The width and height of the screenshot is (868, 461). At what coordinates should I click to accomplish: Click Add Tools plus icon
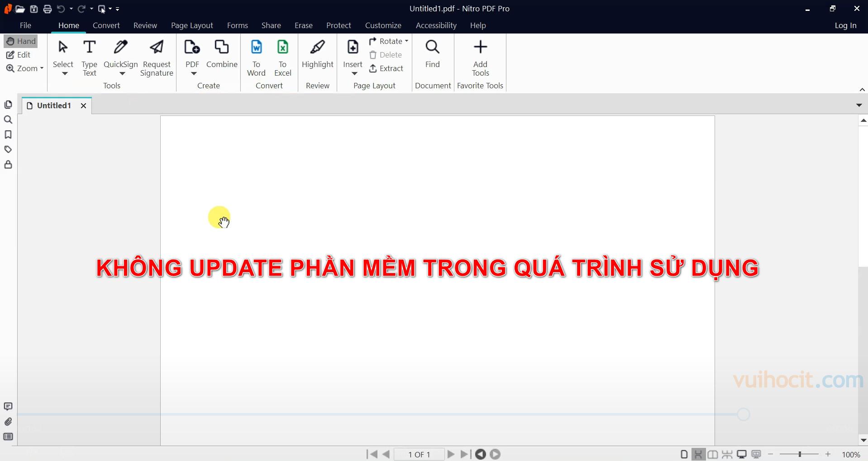pos(480,47)
